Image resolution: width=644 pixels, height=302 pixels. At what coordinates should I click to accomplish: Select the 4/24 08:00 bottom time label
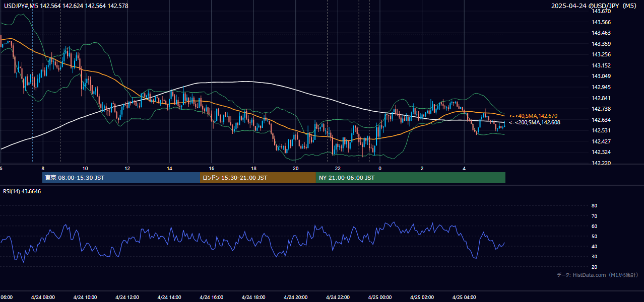tap(43, 297)
